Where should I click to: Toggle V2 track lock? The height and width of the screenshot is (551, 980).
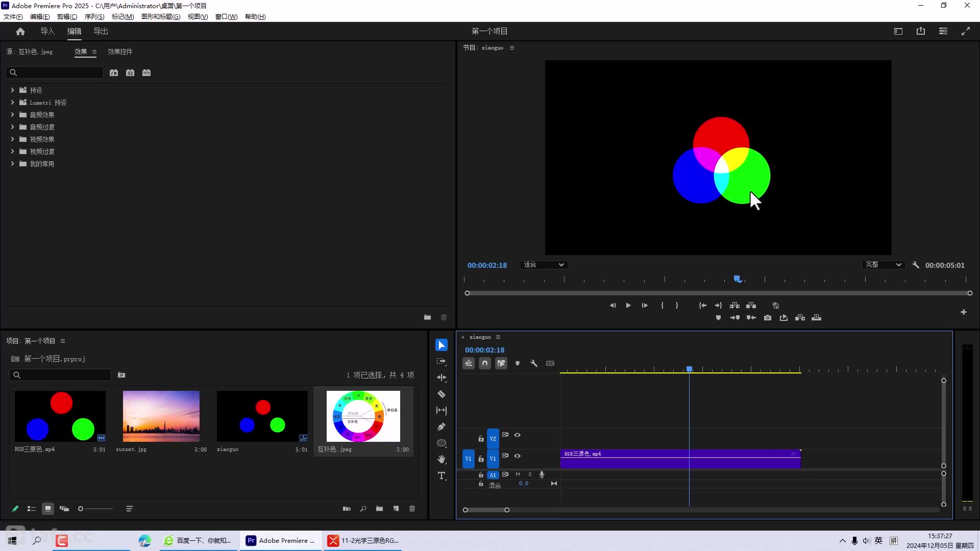pos(481,438)
